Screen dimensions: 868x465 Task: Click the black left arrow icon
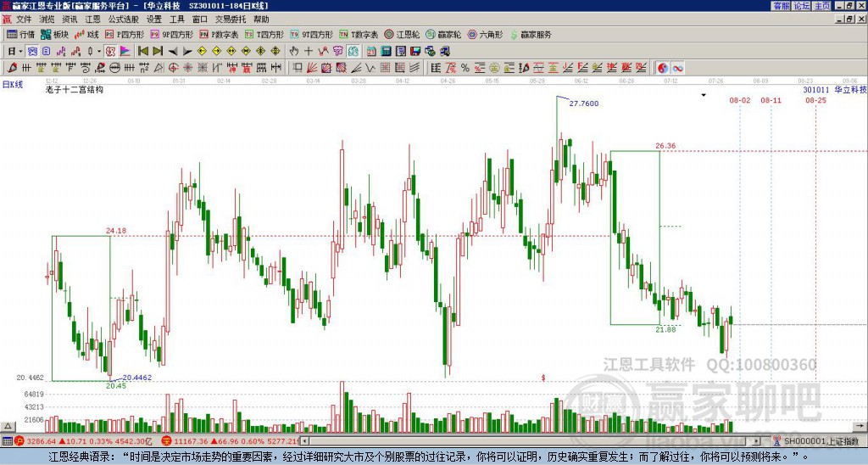pyautogui.click(x=173, y=52)
